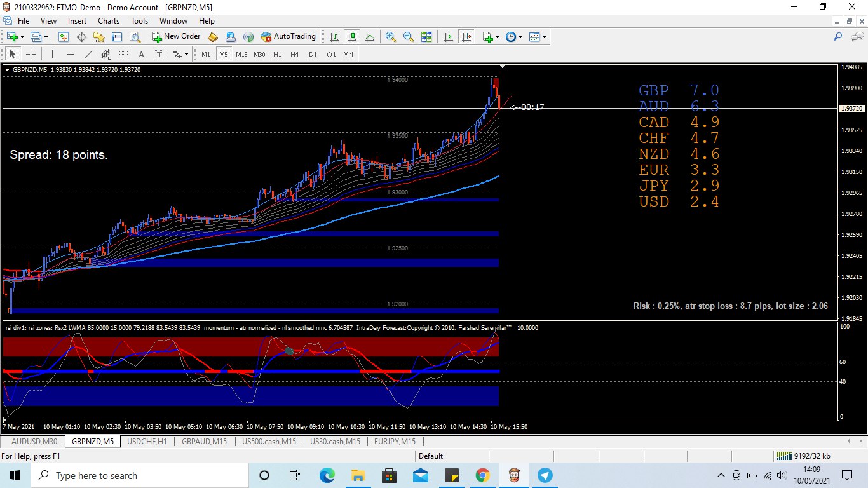The width and height of the screenshot is (868, 488).
Task: Switch to candlestick chart mode
Action: (351, 37)
